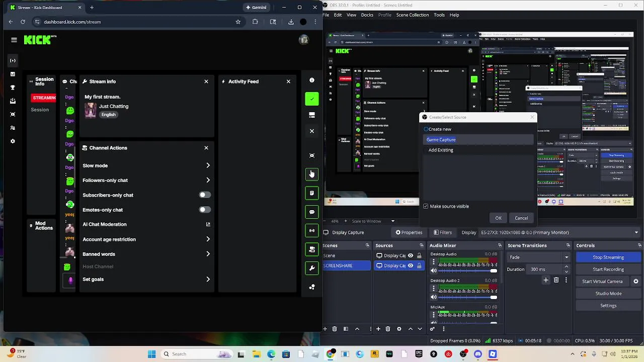
Task: Close the Channel Actions panel
Action: pyautogui.click(x=206, y=148)
